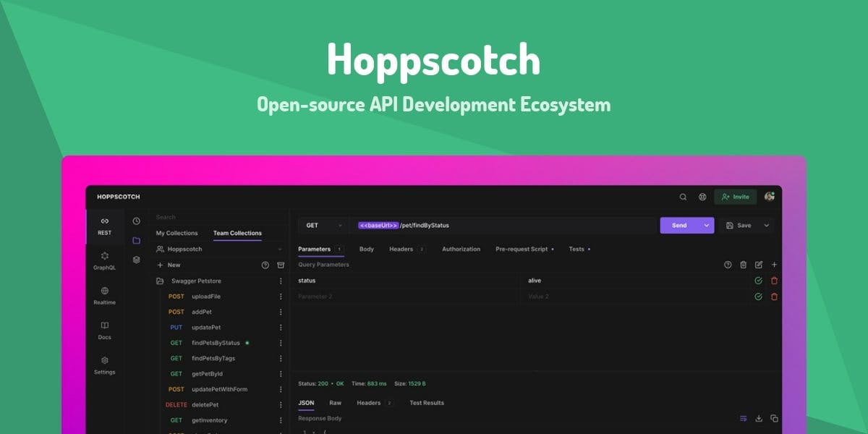Download the response body

click(x=759, y=417)
